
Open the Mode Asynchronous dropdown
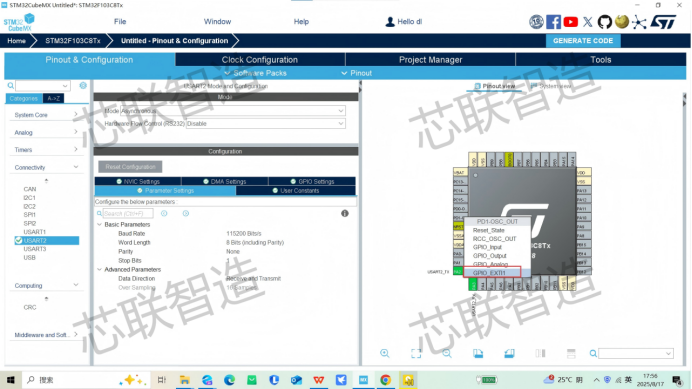coord(233,111)
